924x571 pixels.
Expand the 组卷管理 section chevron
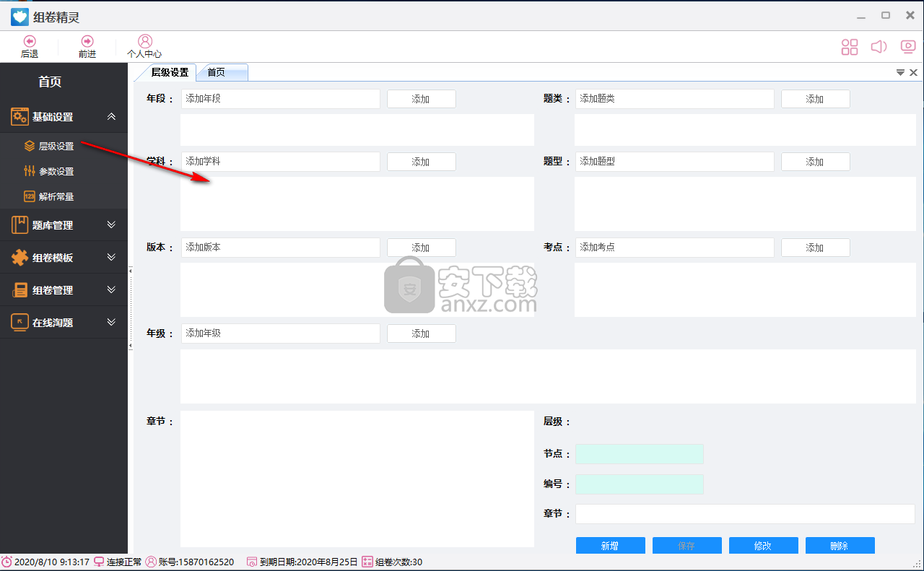[111, 289]
